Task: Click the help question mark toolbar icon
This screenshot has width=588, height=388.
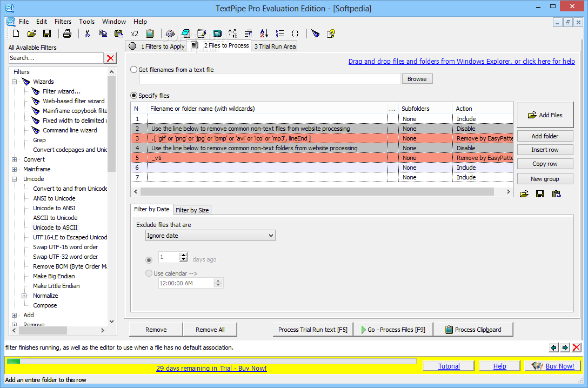Action: [331, 34]
